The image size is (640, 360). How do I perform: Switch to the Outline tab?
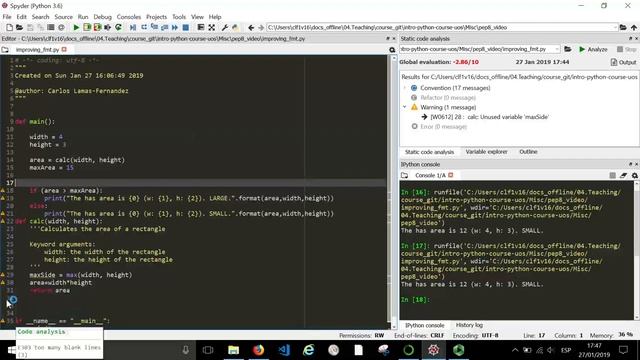pos(528,151)
